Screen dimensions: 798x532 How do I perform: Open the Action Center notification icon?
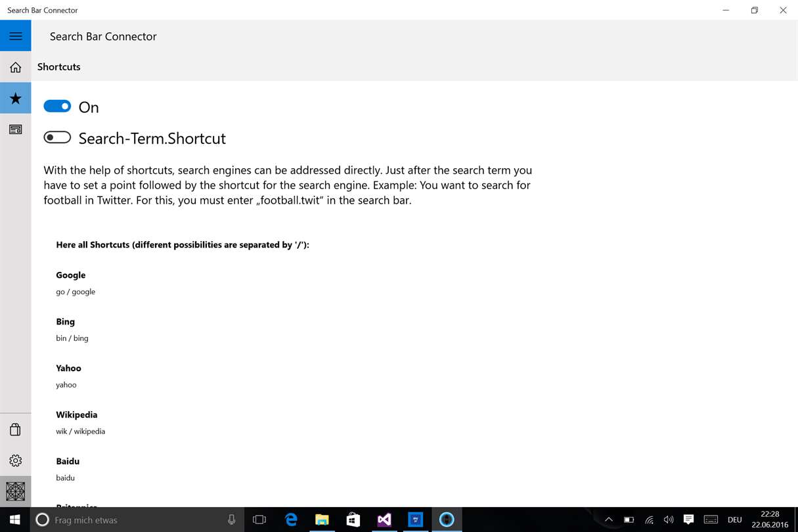(x=688, y=520)
